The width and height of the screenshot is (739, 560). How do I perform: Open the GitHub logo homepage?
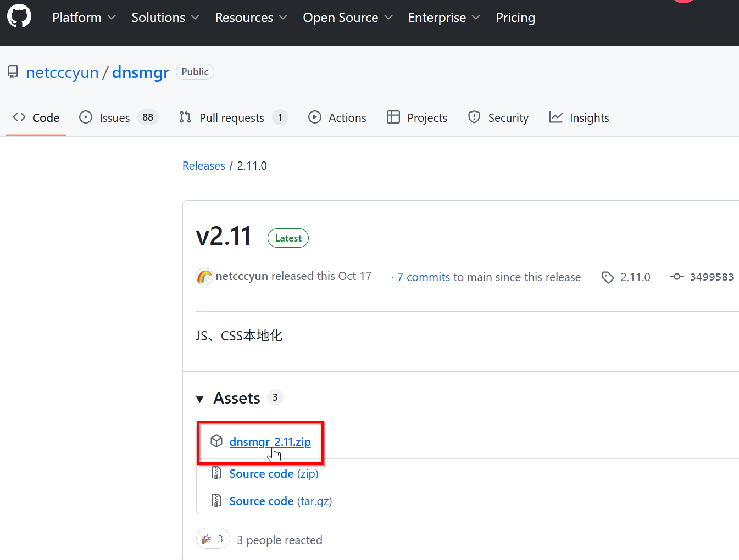[19, 16]
